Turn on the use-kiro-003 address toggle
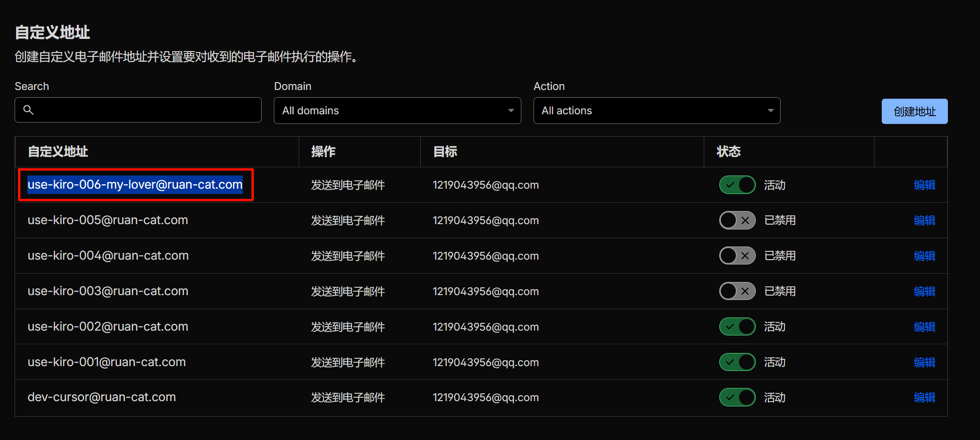Image resolution: width=980 pixels, height=440 pixels. pyautogui.click(x=737, y=291)
